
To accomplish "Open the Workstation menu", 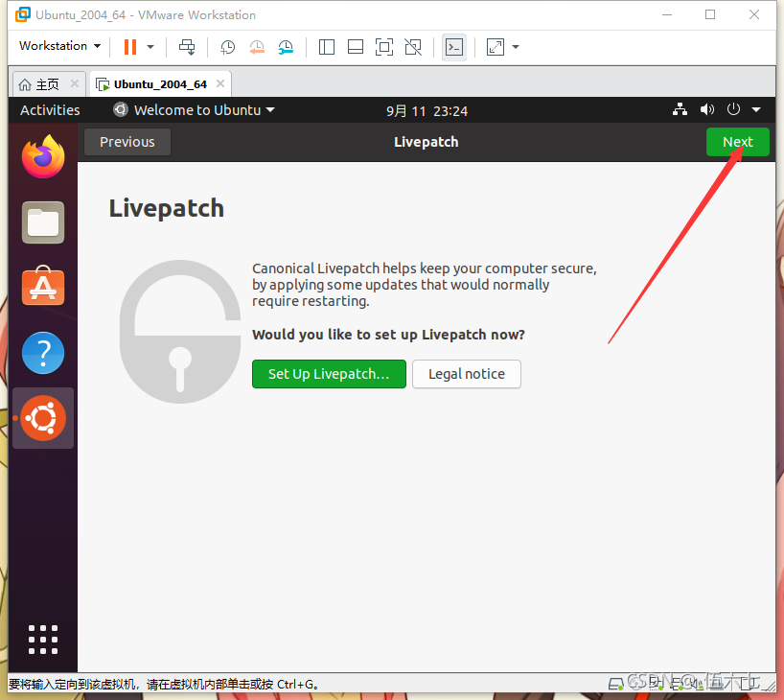I will 60,45.
